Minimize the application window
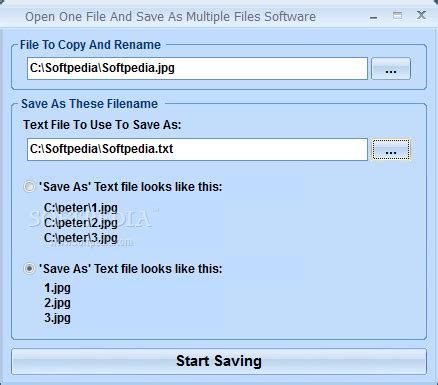 [374, 16]
